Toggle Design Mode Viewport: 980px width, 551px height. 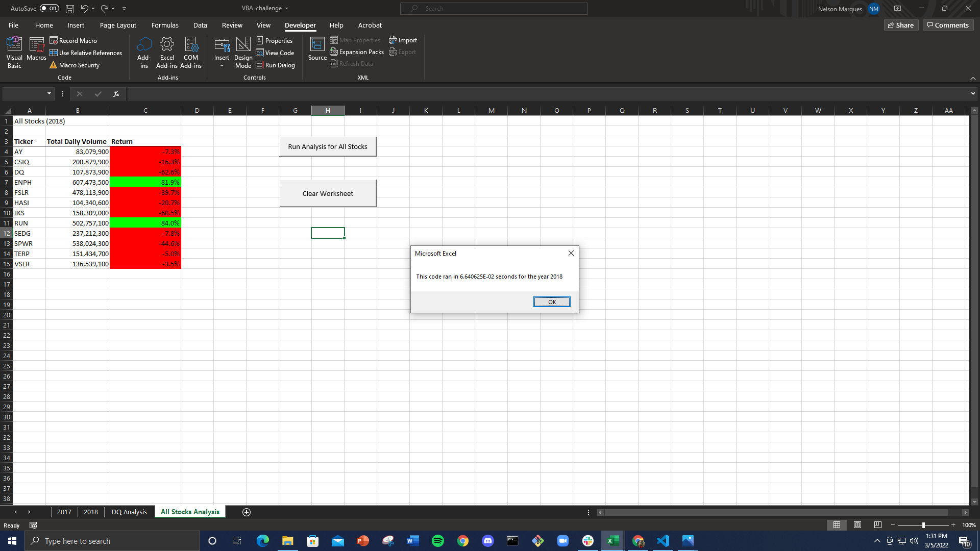[x=243, y=52]
